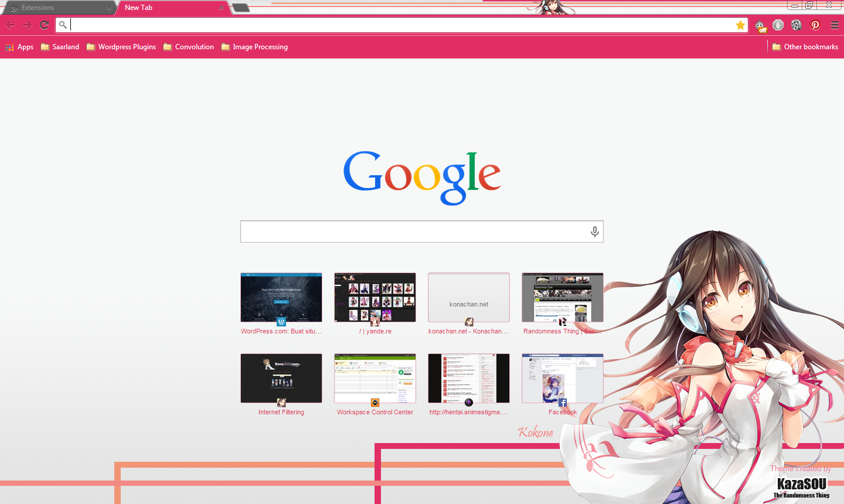The height and width of the screenshot is (504, 844).
Task: Go back with the back arrow
Action: pyautogui.click(x=11, y=25)
